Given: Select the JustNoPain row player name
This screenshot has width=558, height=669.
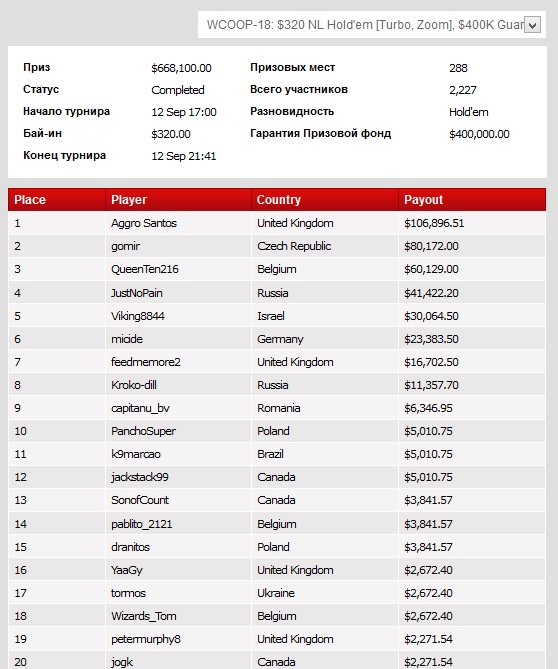Looking at the screenshot, I should (137, 293).
